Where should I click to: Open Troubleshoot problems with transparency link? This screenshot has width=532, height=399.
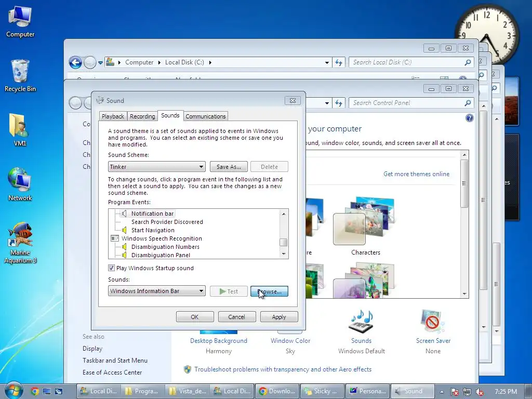(x=283, y=369)
